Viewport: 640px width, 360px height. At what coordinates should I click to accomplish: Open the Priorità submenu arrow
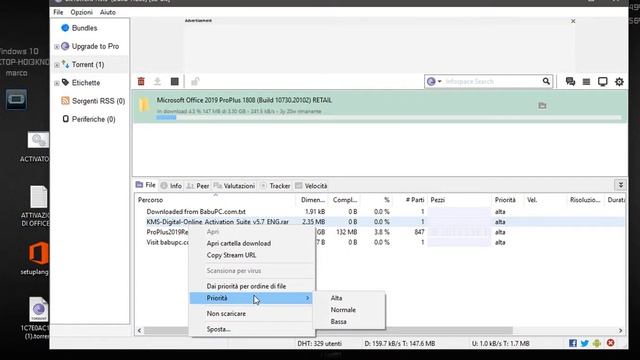coord(307,298)
